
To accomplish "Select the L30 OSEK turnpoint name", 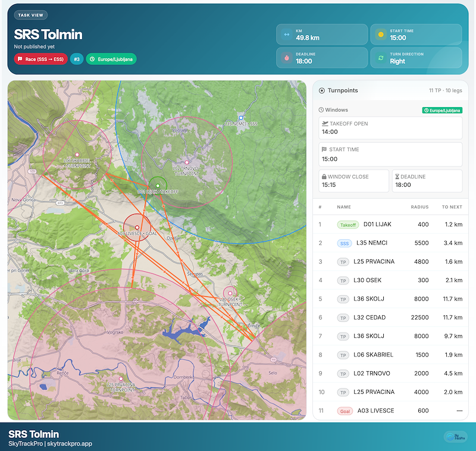I will [x=368, y=280].
